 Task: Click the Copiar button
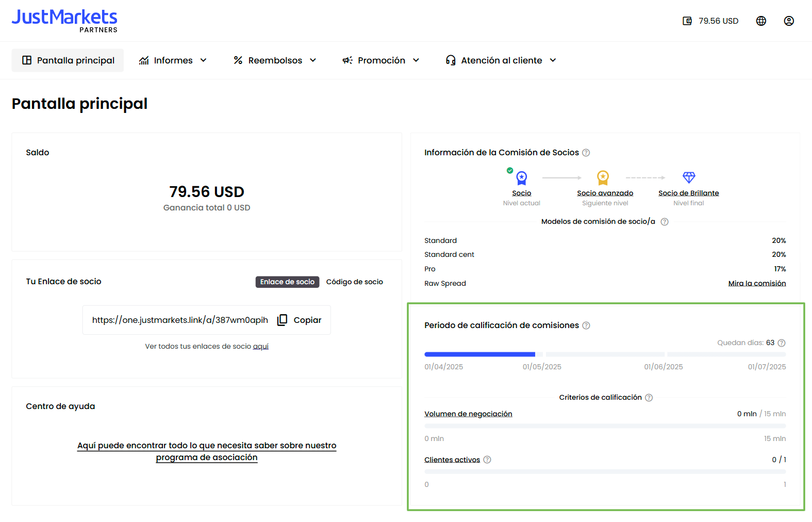[300, 320]
